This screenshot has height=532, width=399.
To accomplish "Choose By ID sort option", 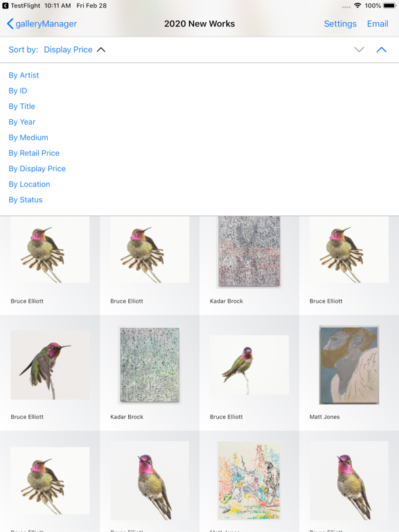I will pos(17,91).
